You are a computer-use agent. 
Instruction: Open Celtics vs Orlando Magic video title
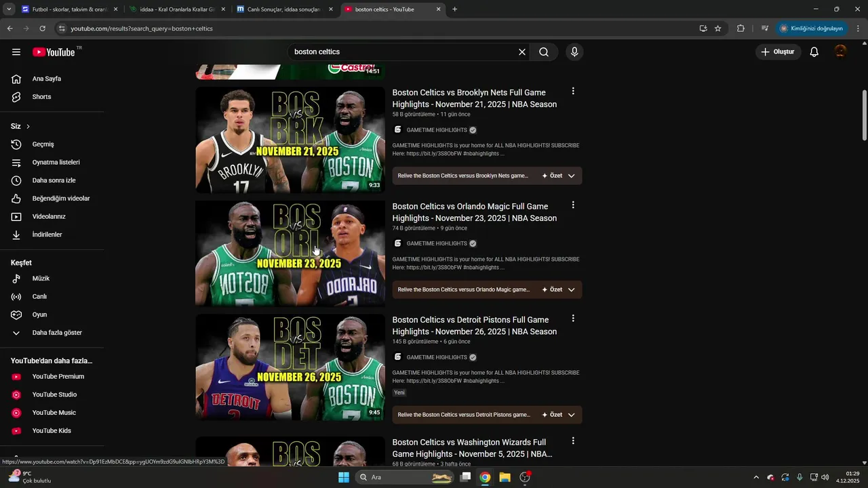tap(475, 212)
